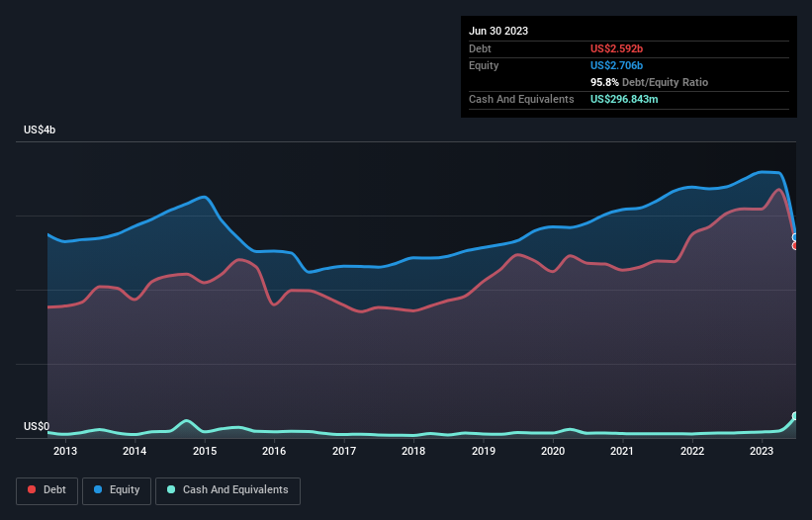
Task: Toggle the Debt legend button
Action: coord(47,490)
